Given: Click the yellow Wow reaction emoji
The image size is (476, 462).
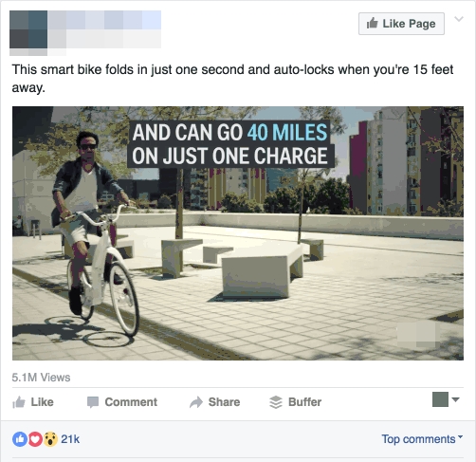Looking at the screenshot, I should tap(50, 439).
